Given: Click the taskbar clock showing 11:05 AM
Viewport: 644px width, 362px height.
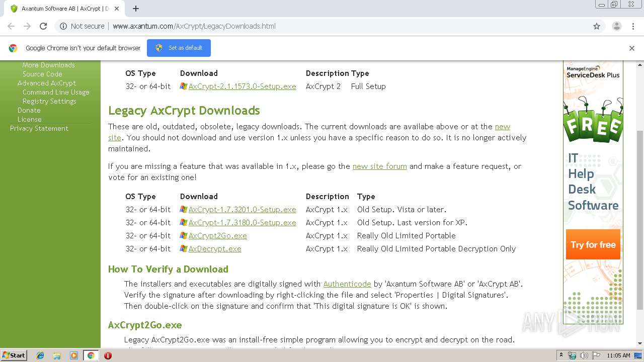Looking at the screenshot, I should [x=618, y=355].
